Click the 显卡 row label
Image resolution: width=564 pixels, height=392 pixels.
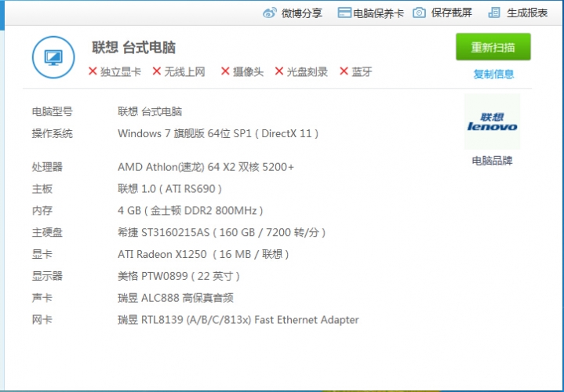[42, 254]
